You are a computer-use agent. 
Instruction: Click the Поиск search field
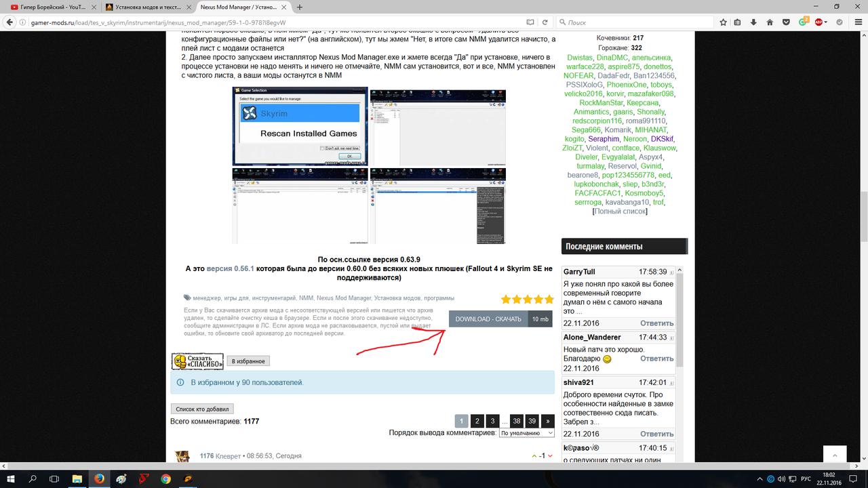pyautogui.click(x=634, y=22)
